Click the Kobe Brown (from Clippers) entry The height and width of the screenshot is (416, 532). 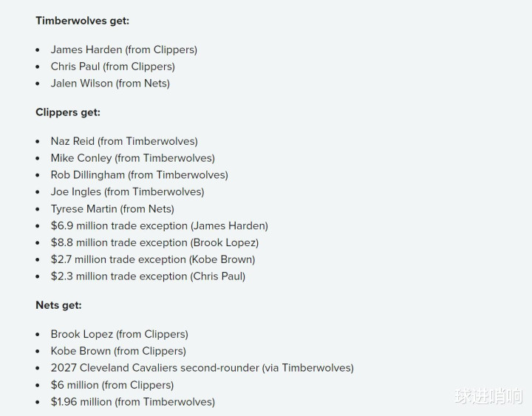click(x=118, y=351)
